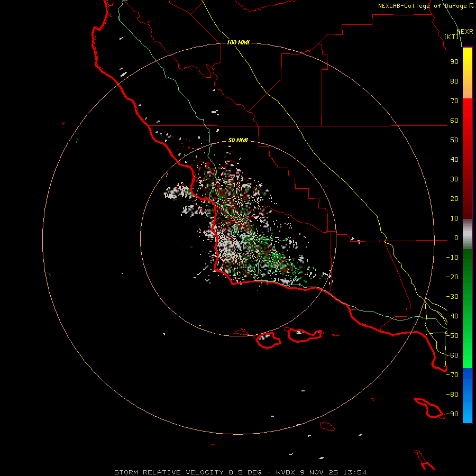Click the 70 knot label on the scale
476x476 pixels.
tap(454, 101)
